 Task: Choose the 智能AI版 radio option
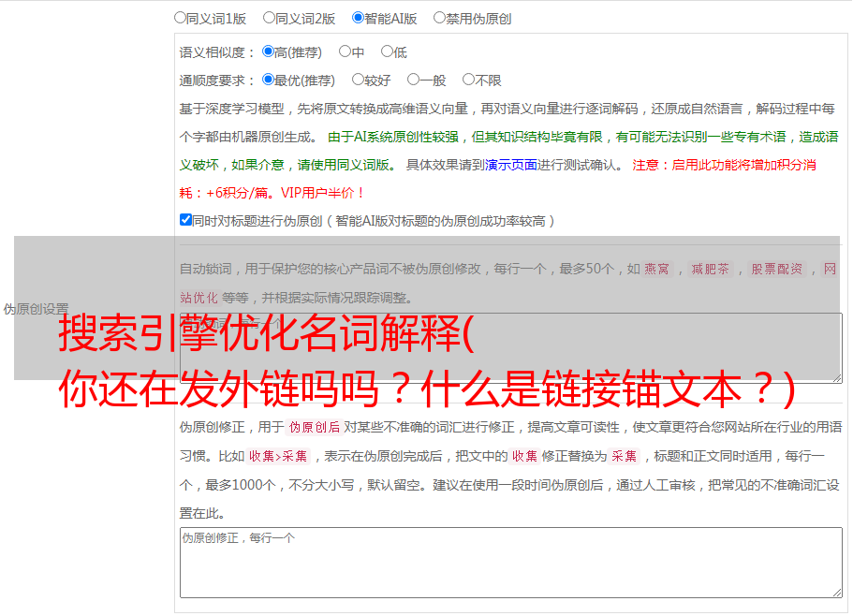[x=358, y=18]
